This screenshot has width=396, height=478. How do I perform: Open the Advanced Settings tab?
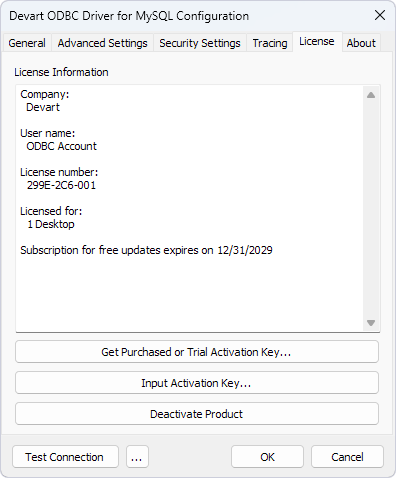[x=102, y=43]
